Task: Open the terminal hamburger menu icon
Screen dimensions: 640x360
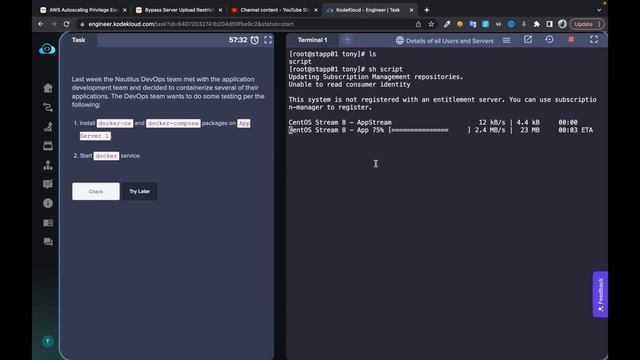Action: point(506,40)
